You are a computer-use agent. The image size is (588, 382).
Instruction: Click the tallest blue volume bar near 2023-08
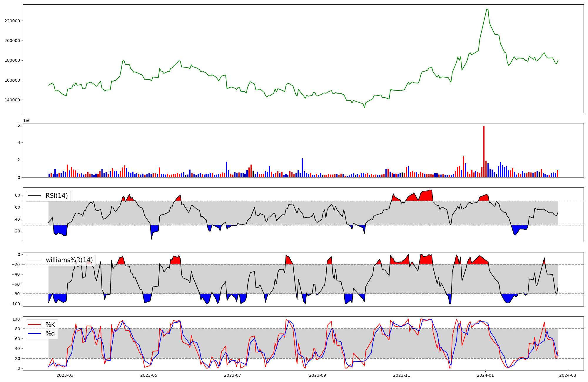click(302, 168)
